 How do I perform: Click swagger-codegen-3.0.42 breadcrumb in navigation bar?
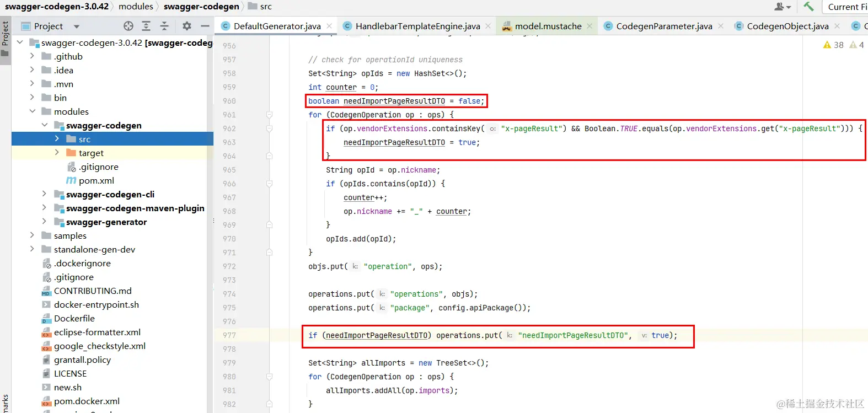tap(57, 7)
